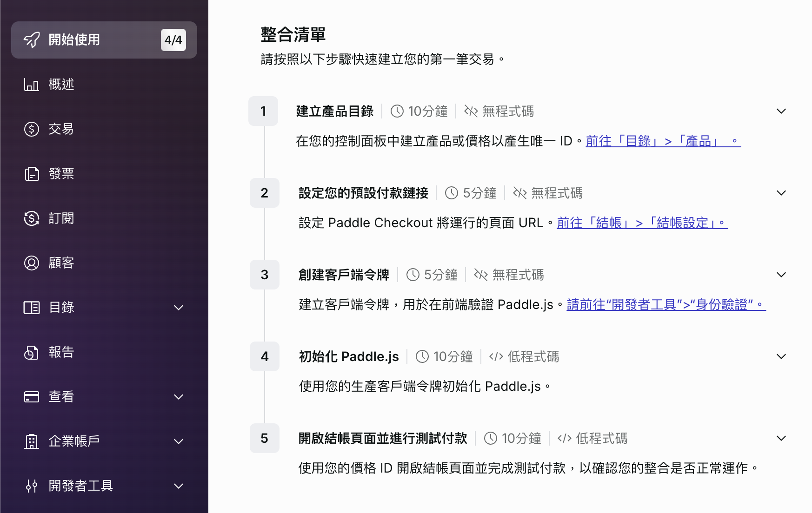Click the sliders icon for 開發者工具
The height and width of the screenshot is (513, 812).
click(32, 486)
